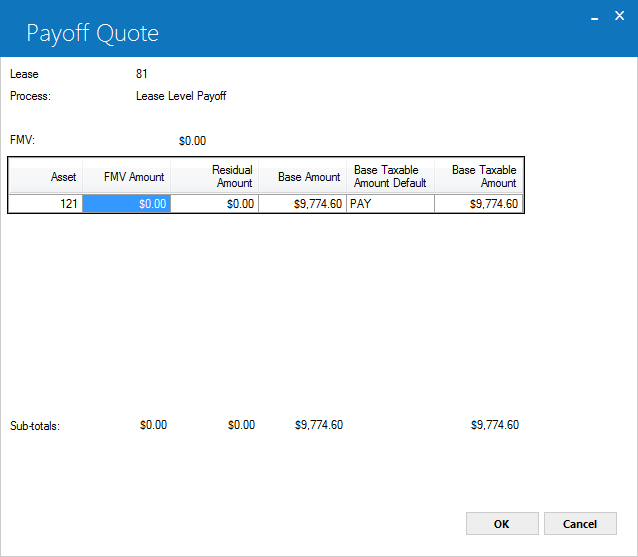Click the FMV Amount sub-total $0.00

click(153, 425)
